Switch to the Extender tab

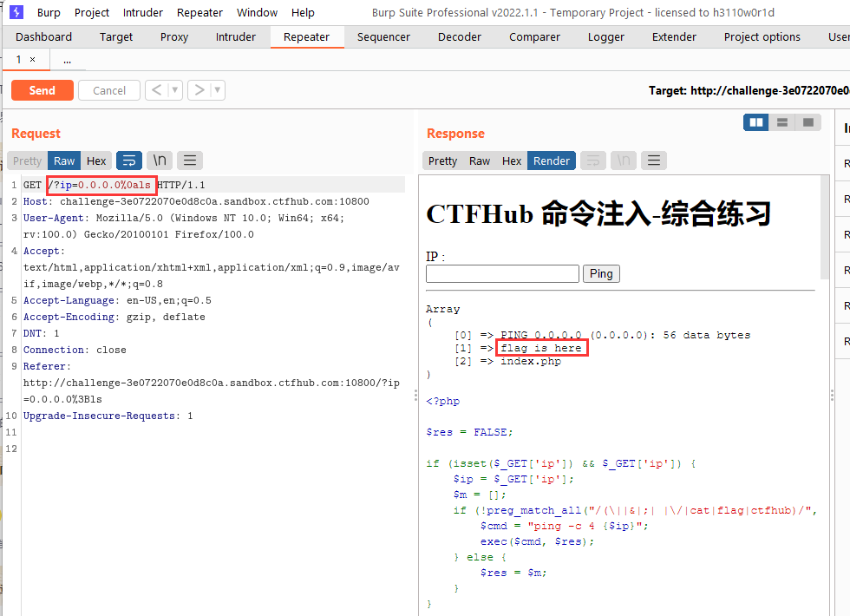(674, 36)
